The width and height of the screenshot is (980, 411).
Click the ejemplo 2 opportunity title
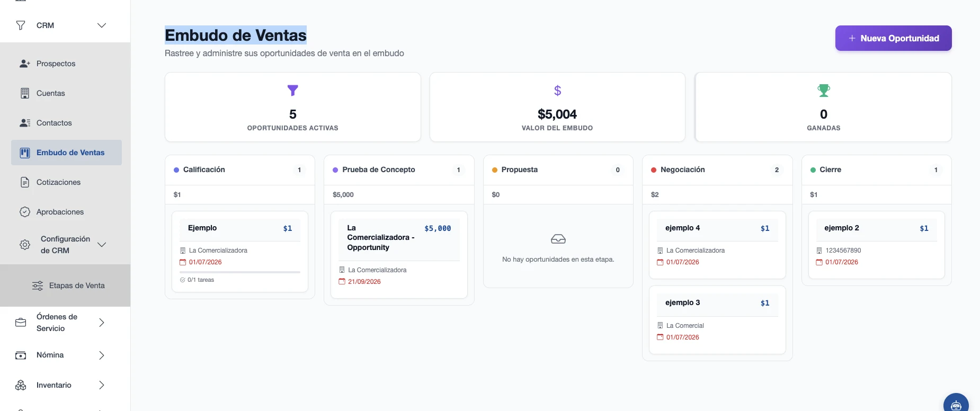pyautogui.click(x=842, y=228)
